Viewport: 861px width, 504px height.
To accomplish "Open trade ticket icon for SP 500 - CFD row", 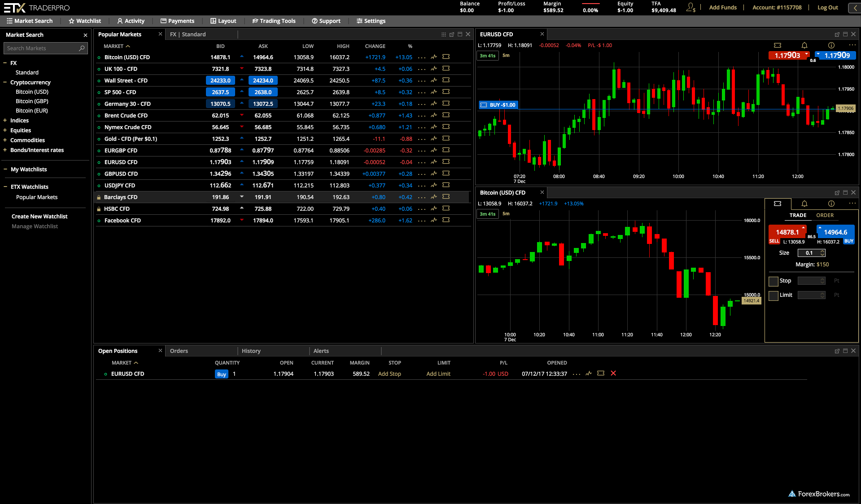I will (446, 92).
